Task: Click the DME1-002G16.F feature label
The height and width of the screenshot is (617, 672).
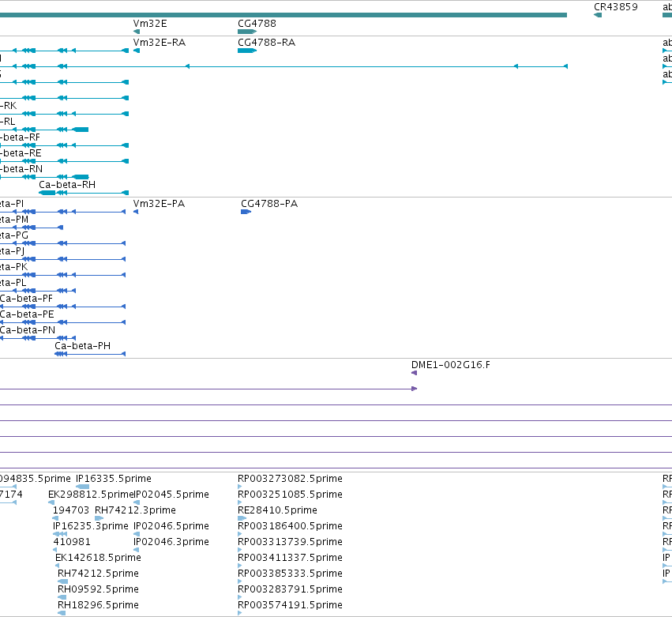Action: click(x=450, y=365)
